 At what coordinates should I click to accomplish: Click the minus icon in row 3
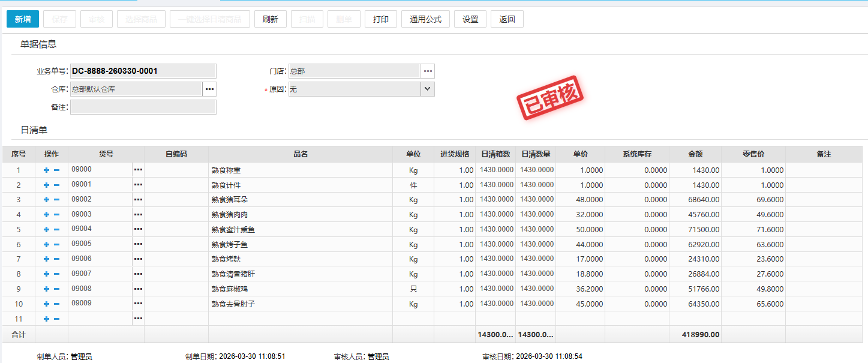56,200
